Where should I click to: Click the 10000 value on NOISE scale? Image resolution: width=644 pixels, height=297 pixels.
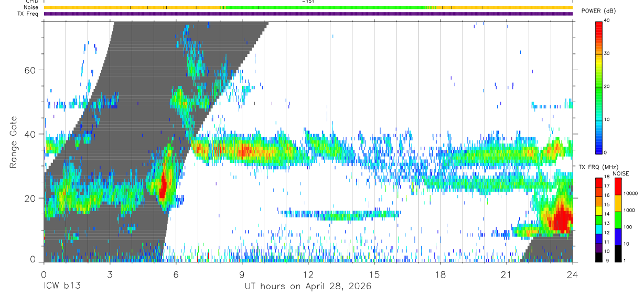pyautogui.click(x=631, y=193)
